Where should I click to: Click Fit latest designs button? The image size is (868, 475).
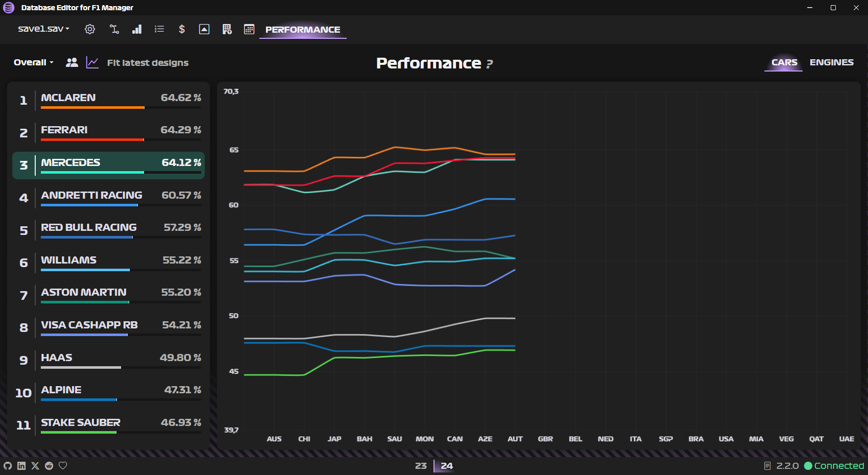pyautogui.click(x=148, y=63)
